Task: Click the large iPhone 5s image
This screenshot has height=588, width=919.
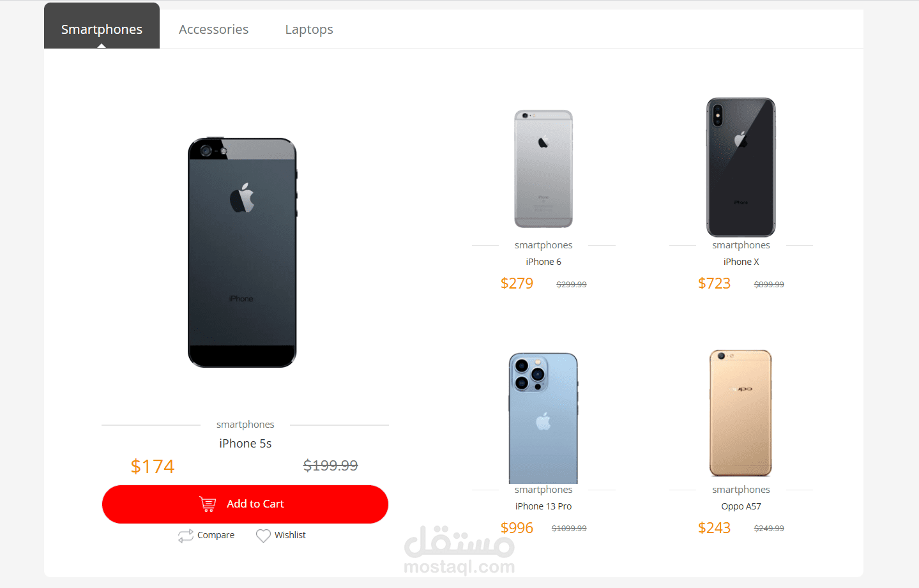Action: [x=243, y=253]
